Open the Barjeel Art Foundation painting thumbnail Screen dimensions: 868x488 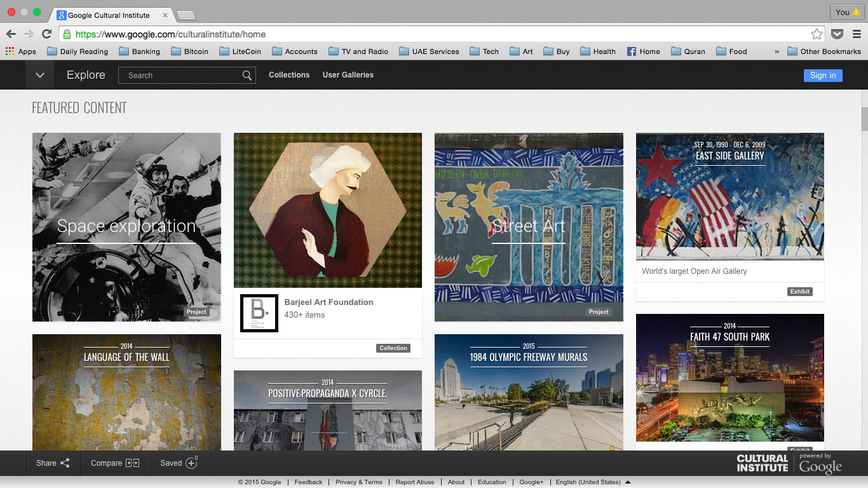click(328, 210)
